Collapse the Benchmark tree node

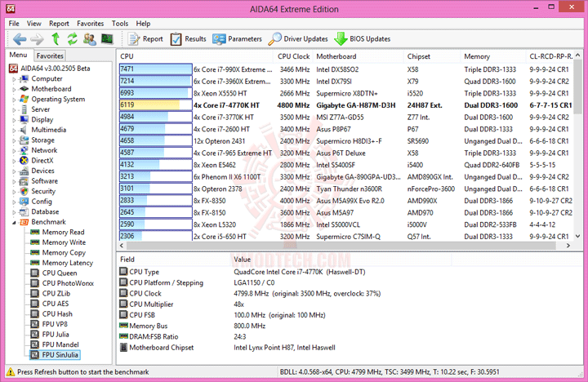coord(14,222)
